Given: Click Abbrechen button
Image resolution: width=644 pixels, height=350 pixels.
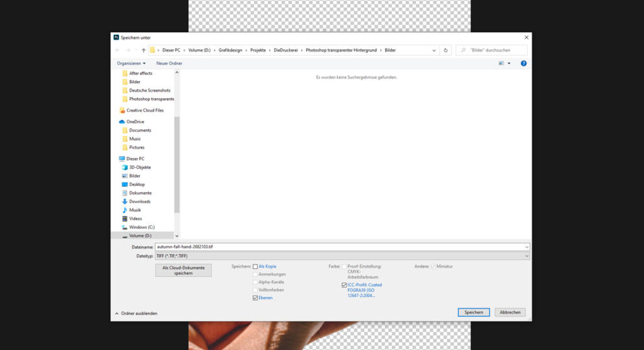Looking at the screenshot, I should 510,312.
